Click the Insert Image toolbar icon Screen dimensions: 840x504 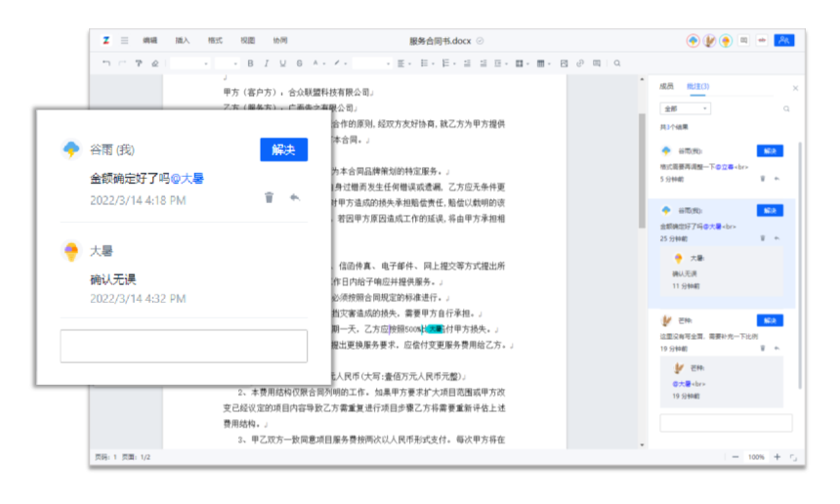[564, 63]
